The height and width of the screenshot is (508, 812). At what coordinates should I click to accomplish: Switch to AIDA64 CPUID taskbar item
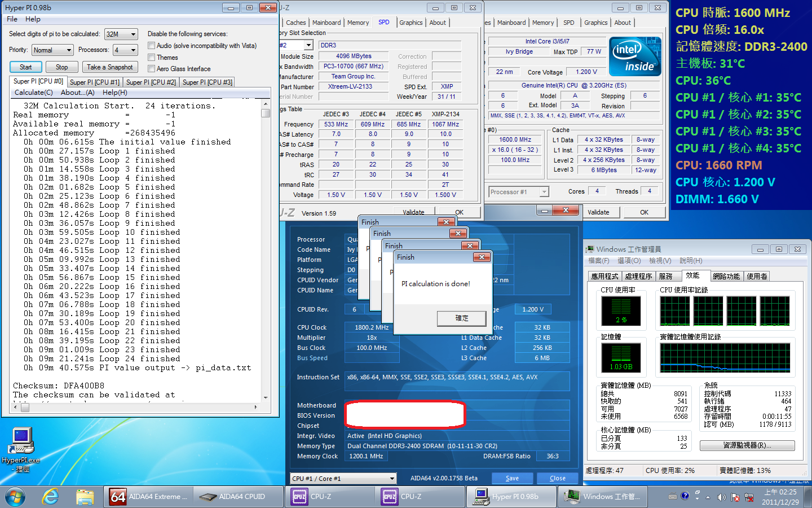(239, 497)
